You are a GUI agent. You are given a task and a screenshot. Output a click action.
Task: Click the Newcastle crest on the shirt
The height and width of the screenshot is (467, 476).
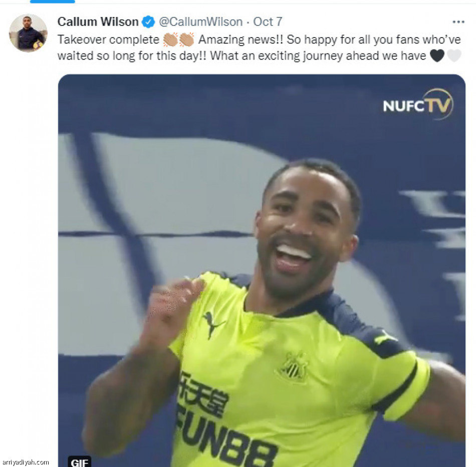click(x=293, y=366)
